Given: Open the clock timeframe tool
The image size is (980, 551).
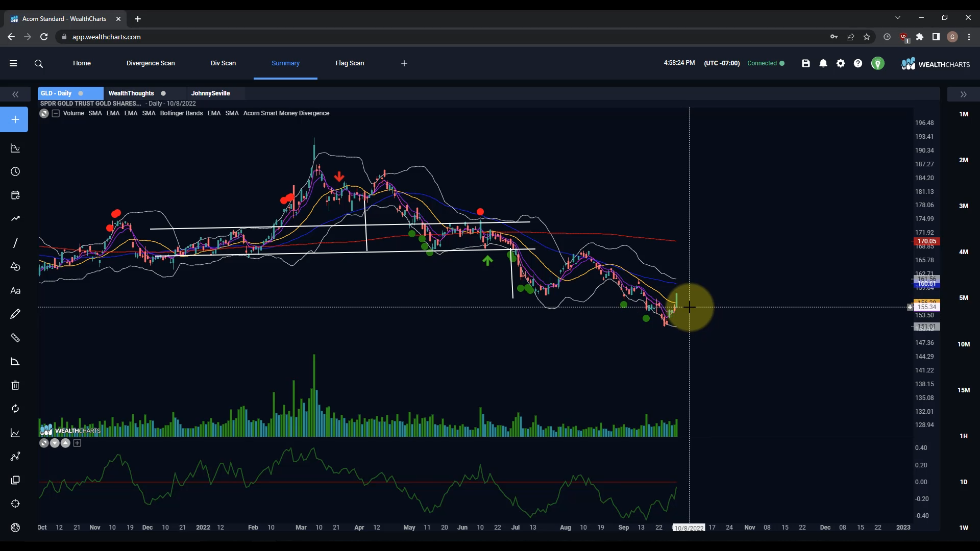Looking at the screenshot, I should click(15, 172).
